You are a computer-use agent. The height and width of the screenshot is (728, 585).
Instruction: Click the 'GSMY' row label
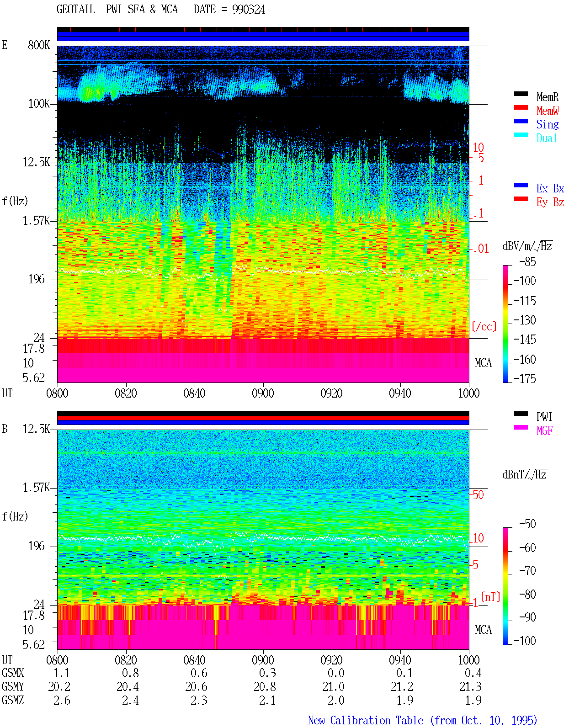pos(13,686)
